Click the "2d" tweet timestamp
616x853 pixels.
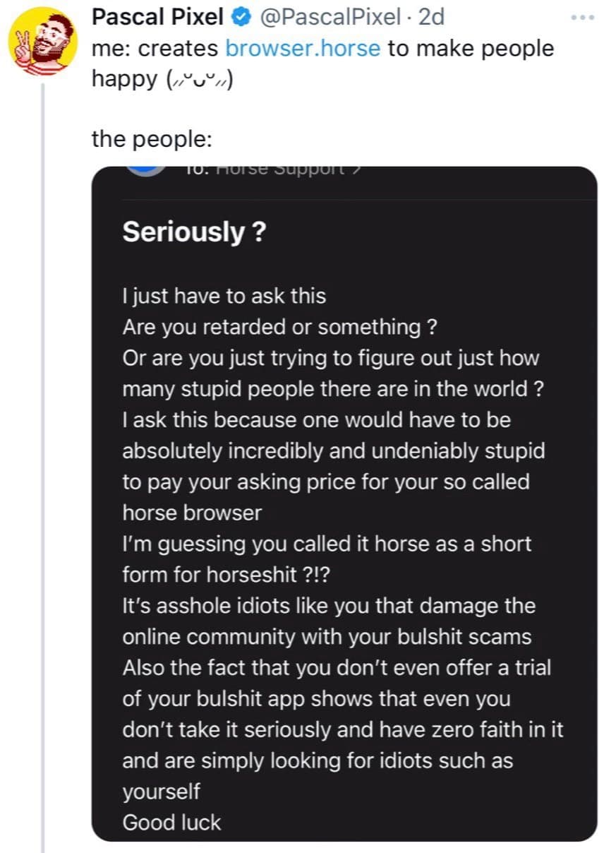click(x=431, y=16)
